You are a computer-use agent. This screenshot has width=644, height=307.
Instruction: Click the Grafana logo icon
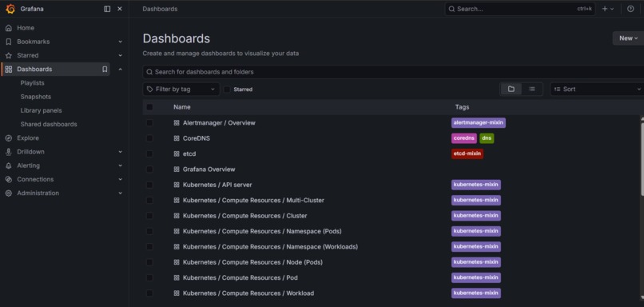click(x=10, y=9)
